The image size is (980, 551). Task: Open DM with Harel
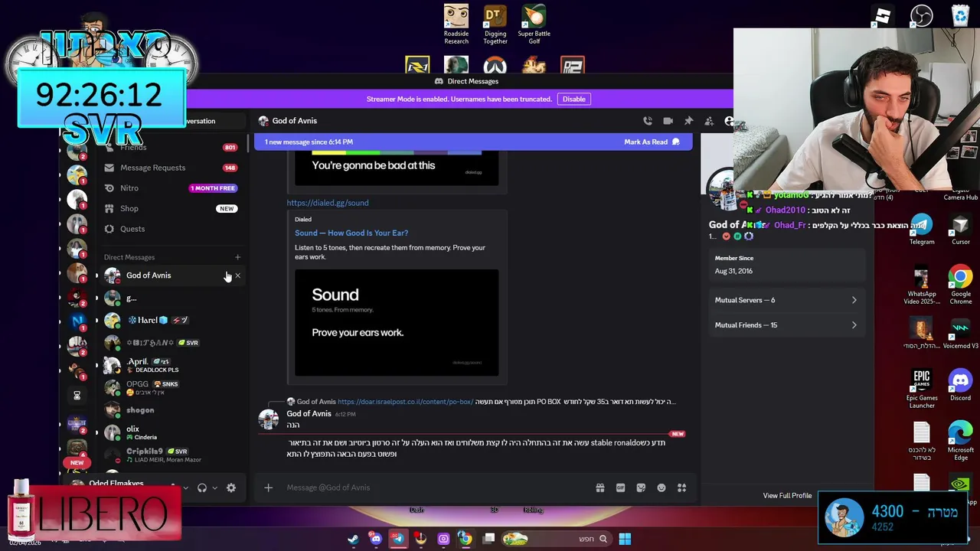[x=171, y=320]
